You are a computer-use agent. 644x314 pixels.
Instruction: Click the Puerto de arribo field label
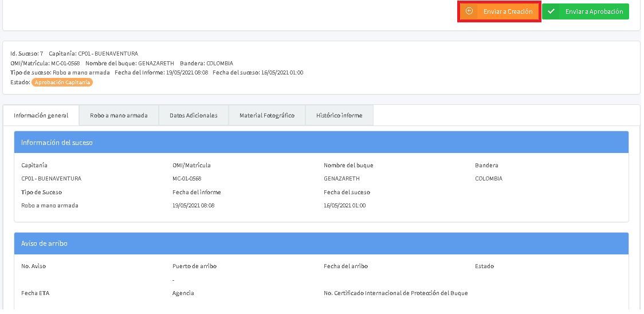coord(194,266)
